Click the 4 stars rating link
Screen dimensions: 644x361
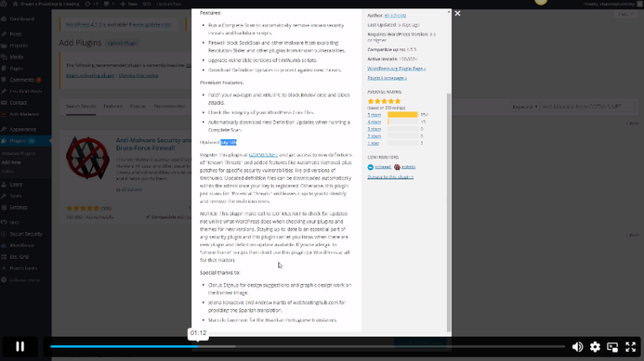pyautogui.click(x=374, y=121)
